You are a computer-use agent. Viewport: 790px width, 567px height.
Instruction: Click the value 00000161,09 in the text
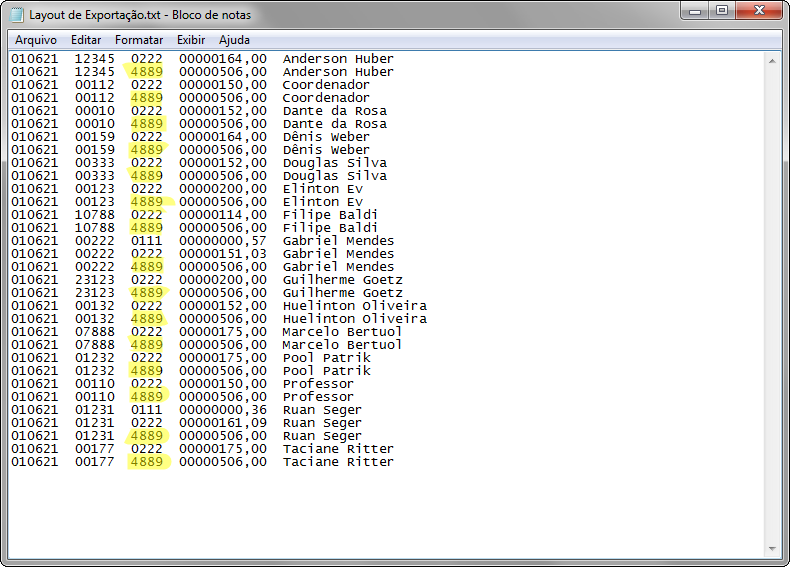[223, 423]
